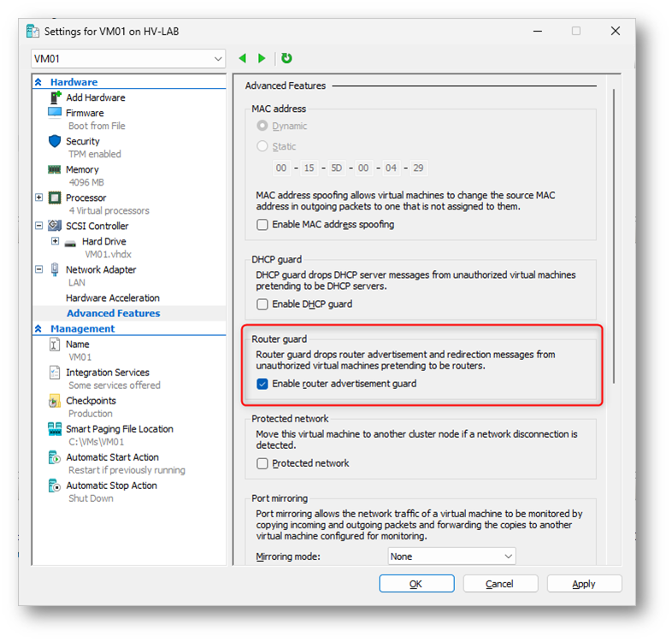Viewport: 672px width, 642px height.
Task: Open the Firmware settings page
Action: (x=85, y=113)
